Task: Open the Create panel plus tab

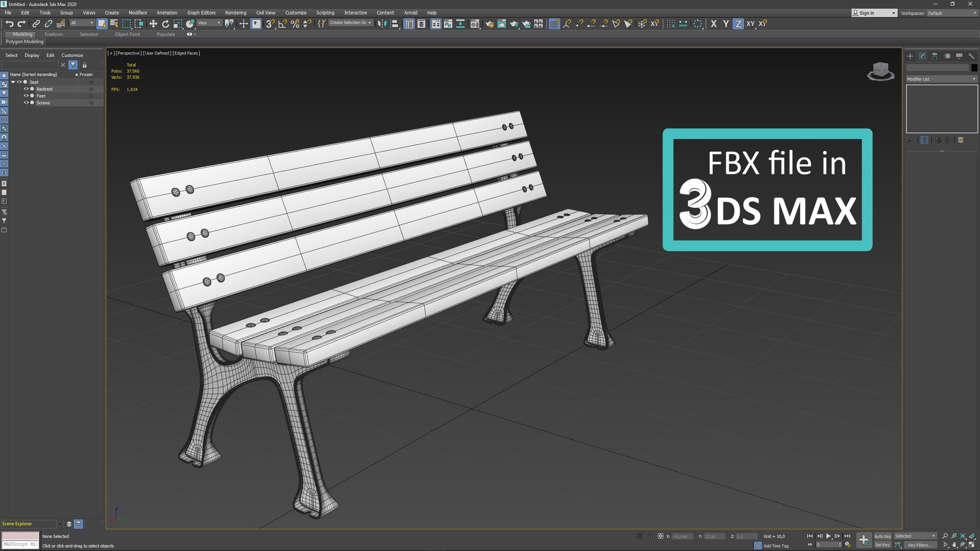Action: 910,56
